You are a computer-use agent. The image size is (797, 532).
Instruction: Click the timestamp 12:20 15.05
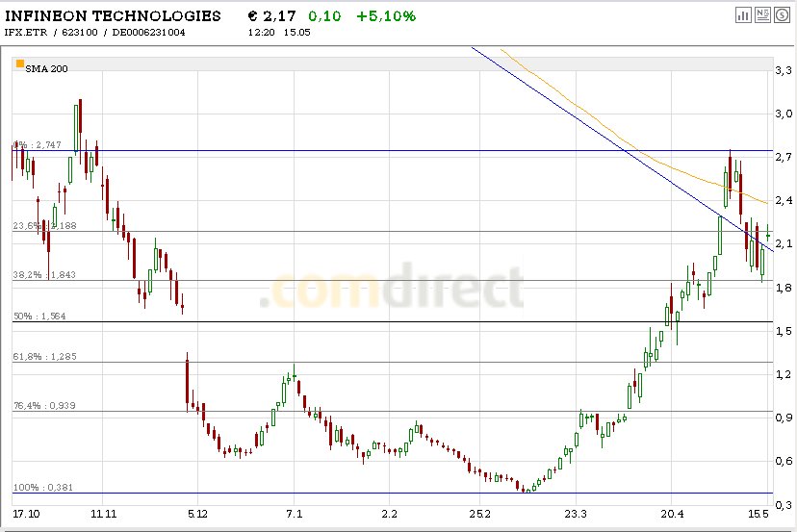pyautogui.click(x=279, y=32)
